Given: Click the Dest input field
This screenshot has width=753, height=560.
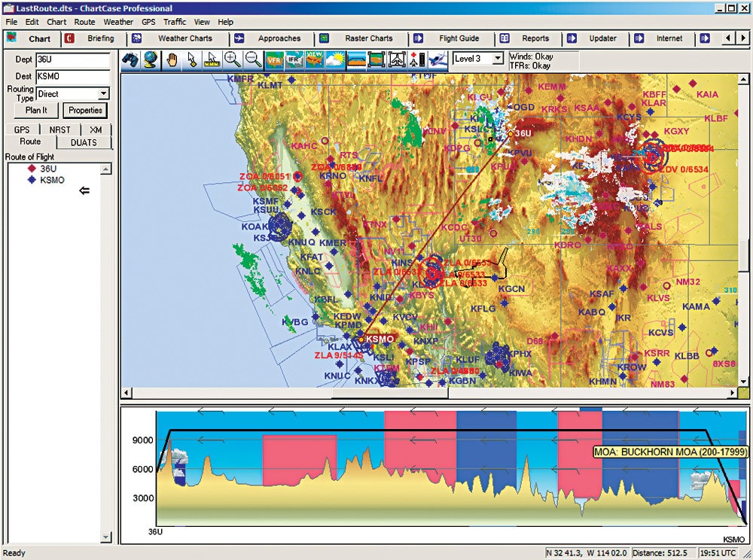Looking at the screenshot, I should pos(72,76).
